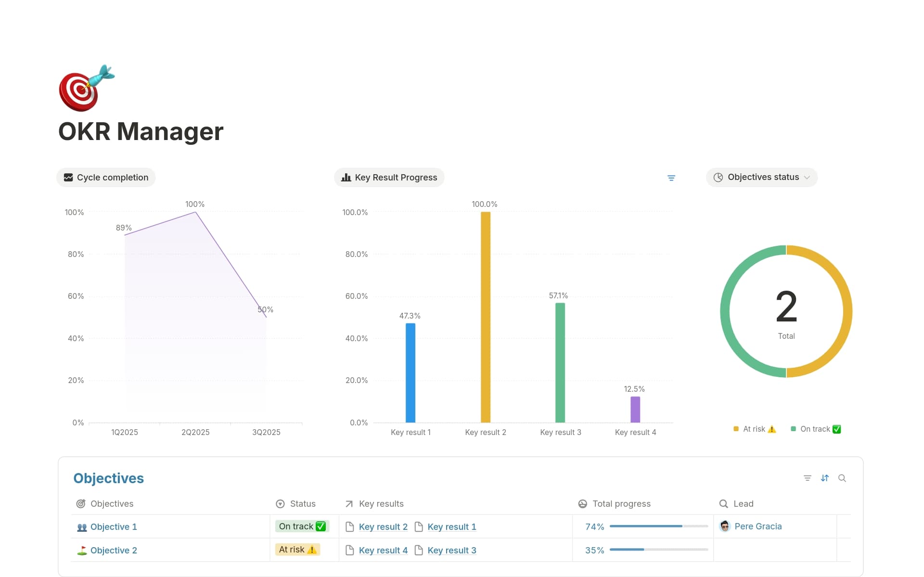This screenshot has width=924, height=577.
Task: Click the Cycle completion chart icon
Action: (x=68, y=177)
